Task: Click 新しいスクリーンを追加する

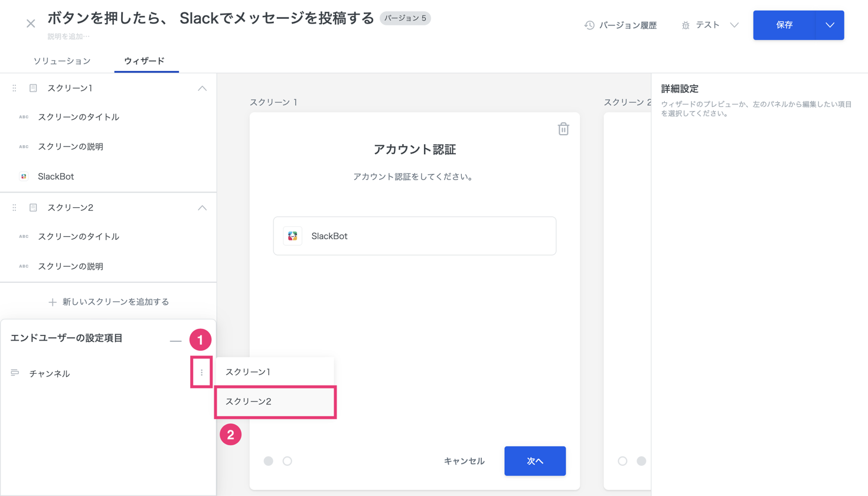Action: tap(109, 302)
